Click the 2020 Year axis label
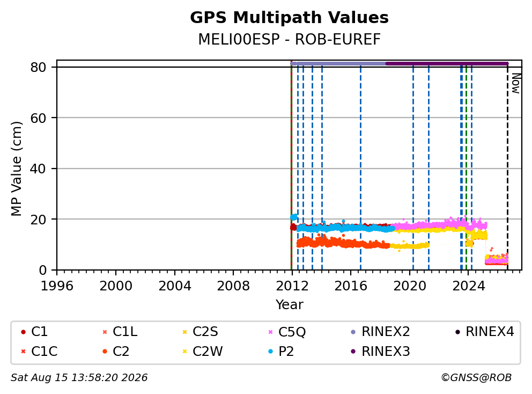The image size is (532, 394). click(410, 286)
